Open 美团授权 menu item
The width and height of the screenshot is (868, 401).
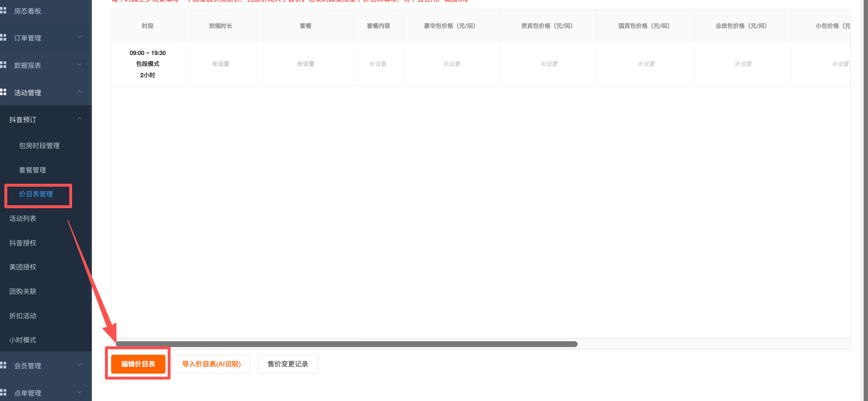coord(23,267)
